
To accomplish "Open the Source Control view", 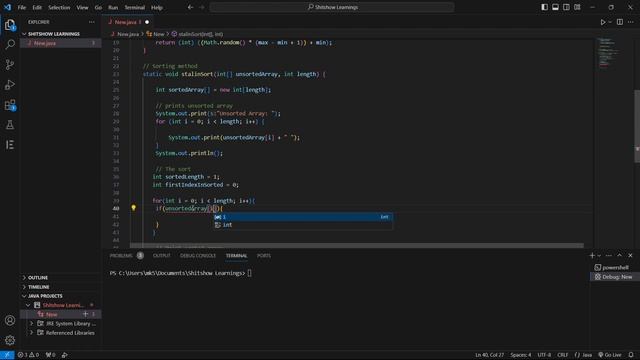I will (x=10, y=64).
